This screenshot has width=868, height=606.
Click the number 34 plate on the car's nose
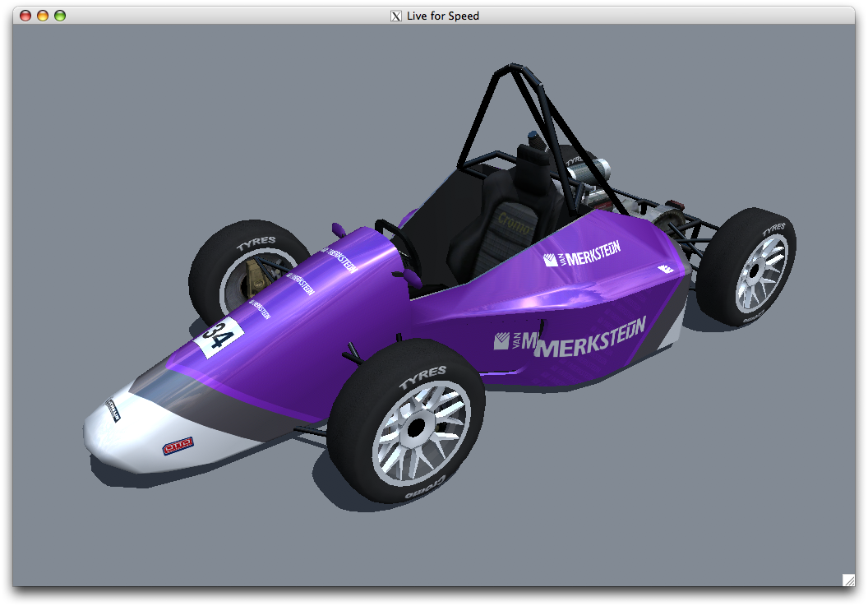point(219,337)
